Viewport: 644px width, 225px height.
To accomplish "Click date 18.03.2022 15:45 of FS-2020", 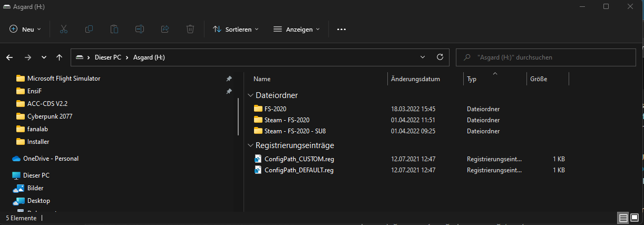I will (413, 109).
